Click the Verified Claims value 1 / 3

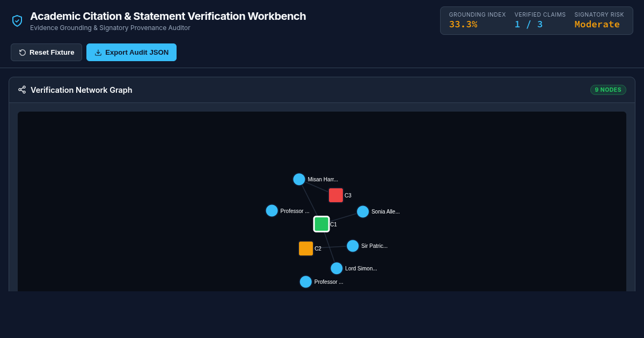point(529,24)
